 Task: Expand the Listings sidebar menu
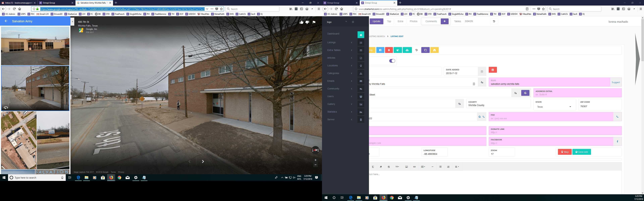(340, 42)
